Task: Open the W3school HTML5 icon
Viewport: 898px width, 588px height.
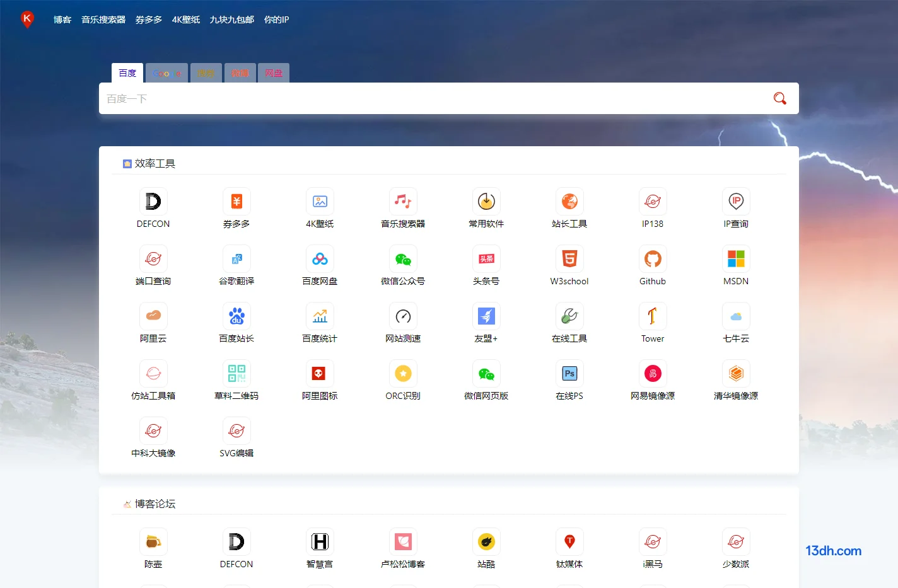Action: click(x=569, y=259)
